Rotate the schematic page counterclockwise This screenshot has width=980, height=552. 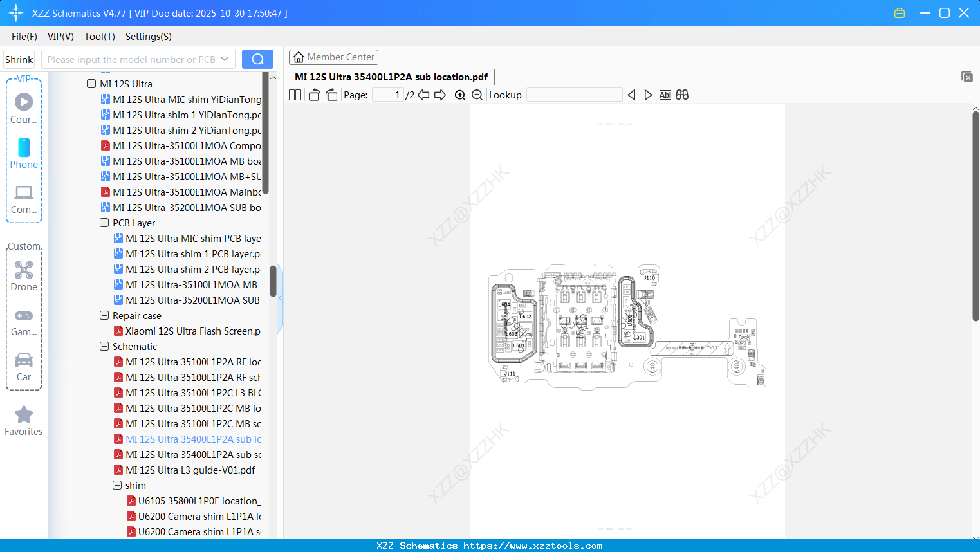point(313,95)
